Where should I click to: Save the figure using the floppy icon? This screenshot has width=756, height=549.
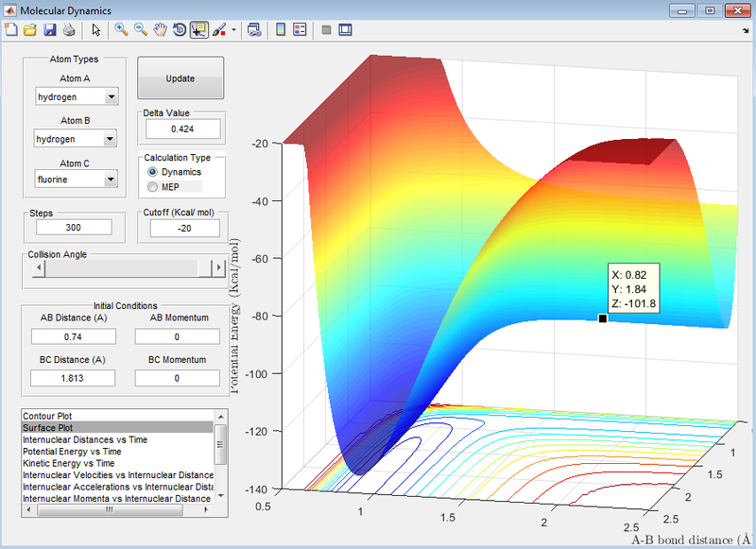coord(49,29)
